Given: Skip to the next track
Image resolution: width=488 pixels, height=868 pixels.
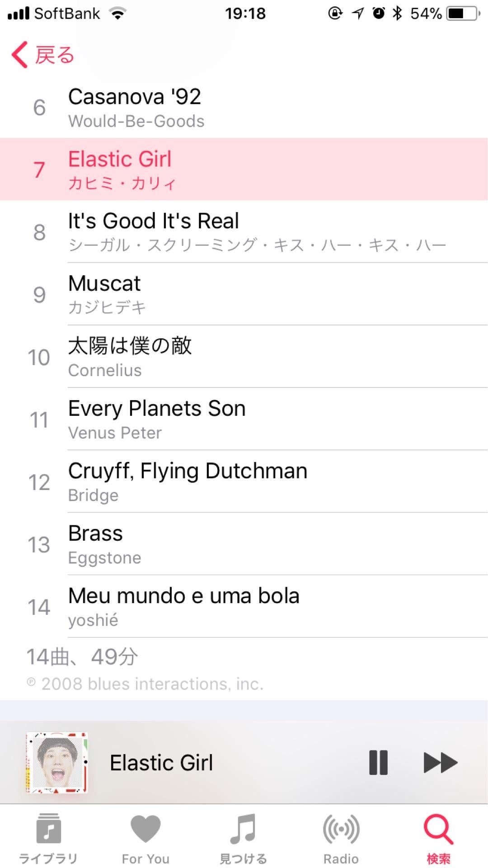Looking at the screenshot, I should click(440, 763).
